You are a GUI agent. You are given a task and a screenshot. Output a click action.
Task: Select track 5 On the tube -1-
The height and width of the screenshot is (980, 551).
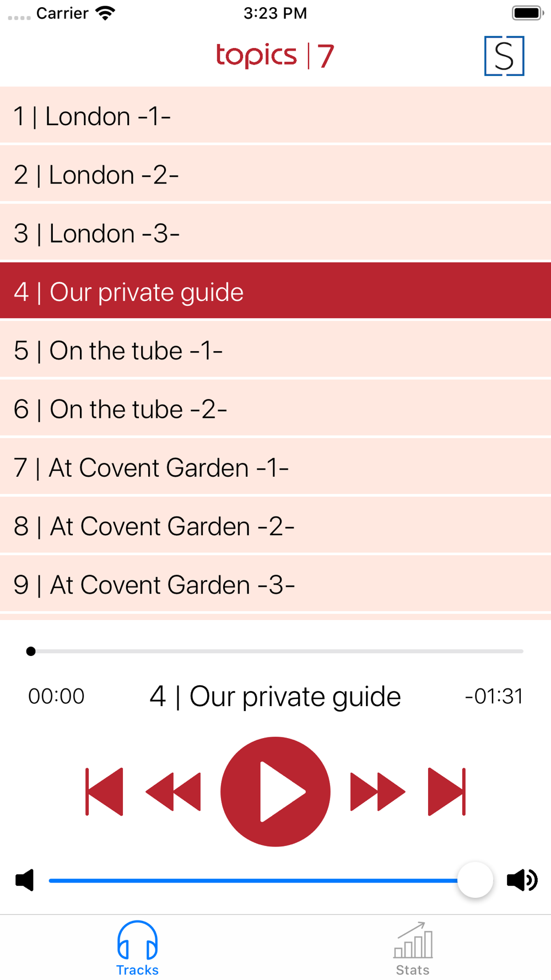click(275, 349)
